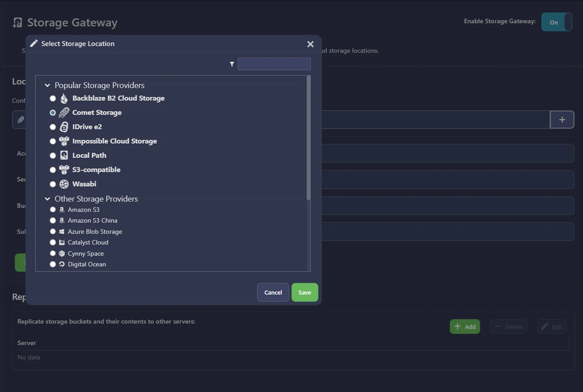This screenshot has height=392, width=583.
Task: Click the Digital Ocean logo icon
Action: point(62,264)
